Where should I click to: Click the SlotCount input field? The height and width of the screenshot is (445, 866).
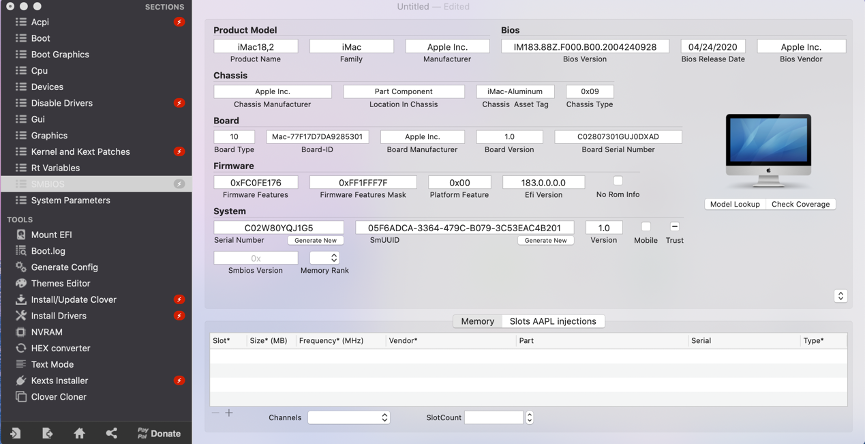494,417
